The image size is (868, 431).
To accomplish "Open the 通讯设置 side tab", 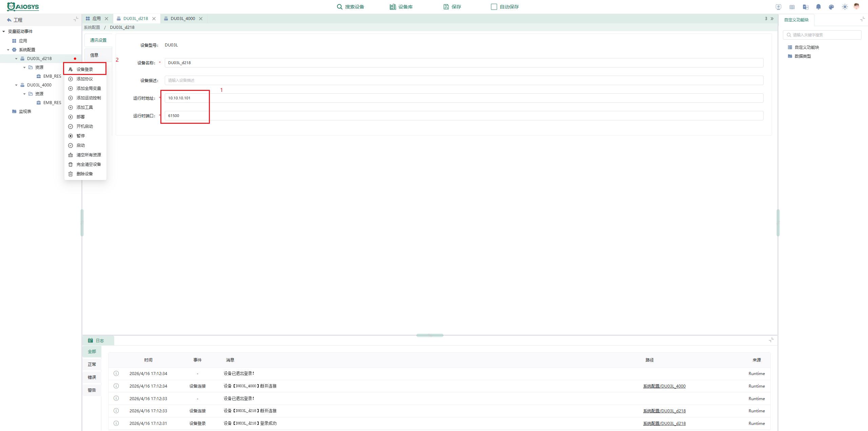I will tap(98, 40).
